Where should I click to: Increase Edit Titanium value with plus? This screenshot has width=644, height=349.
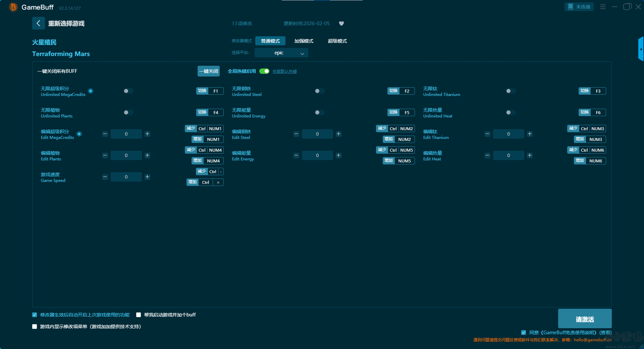click(530, 134)
